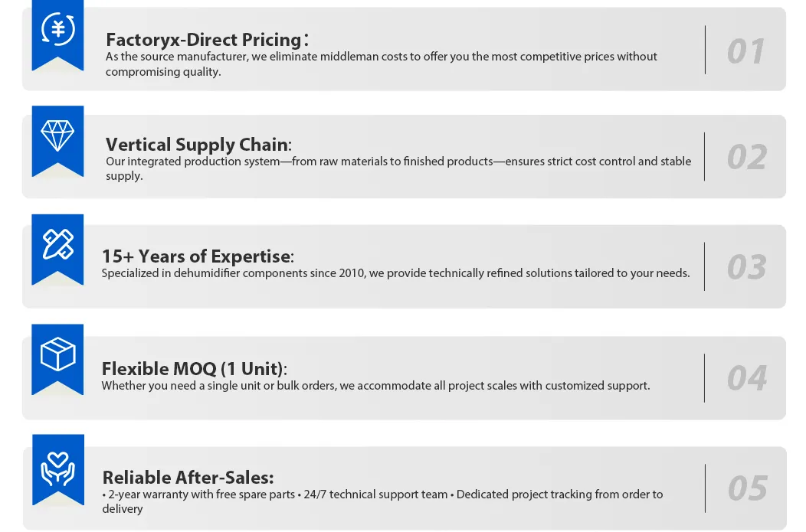Viewport: 806px width, 532px height.
Task: Click the number 04 label
Action: [x=745, y=378]
